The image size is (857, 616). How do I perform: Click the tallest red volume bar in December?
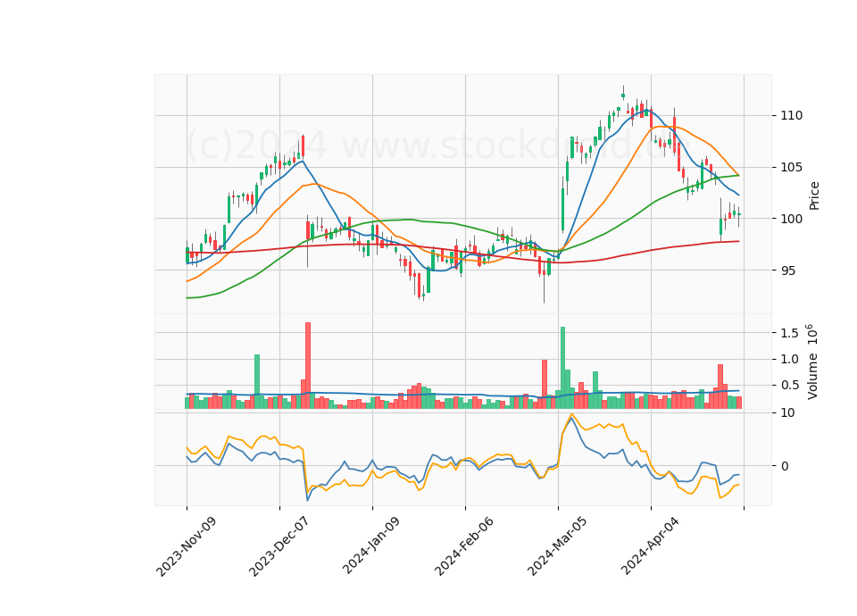click(x=308, y=366)
